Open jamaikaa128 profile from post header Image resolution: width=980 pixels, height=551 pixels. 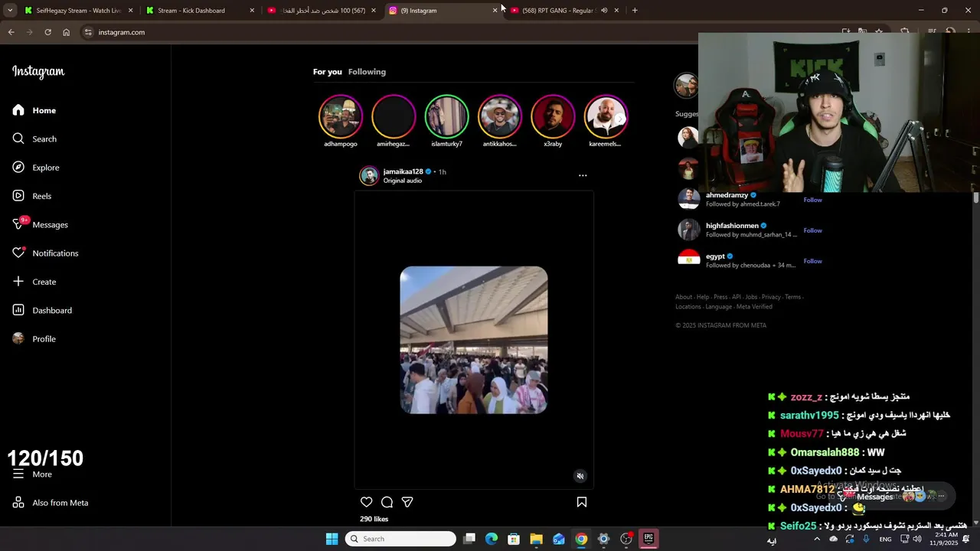(x=403, y=171)
